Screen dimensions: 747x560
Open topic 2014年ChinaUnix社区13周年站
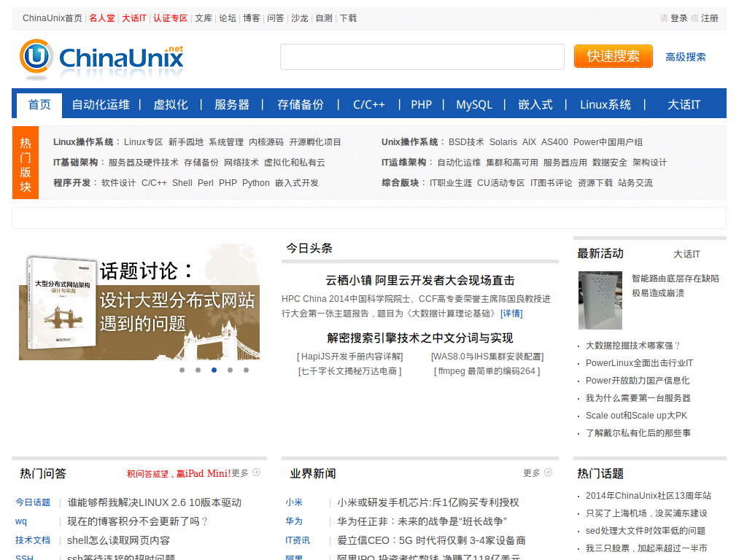(649, 496)
